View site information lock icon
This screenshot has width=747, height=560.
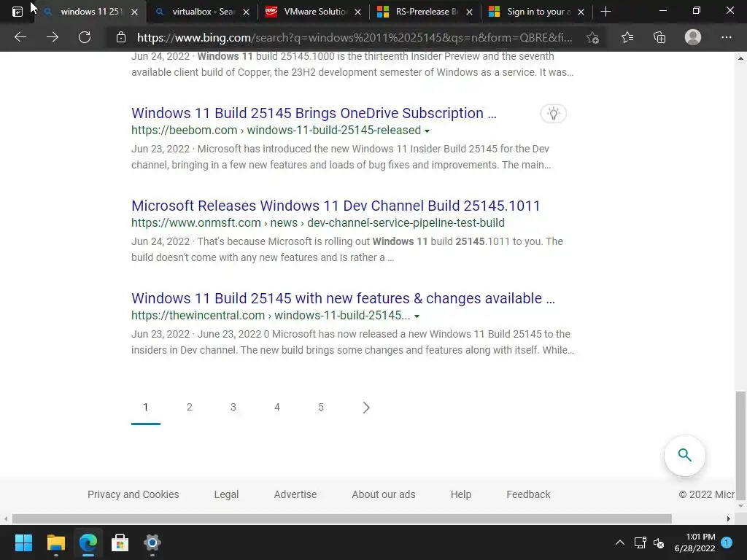[121, 37]
